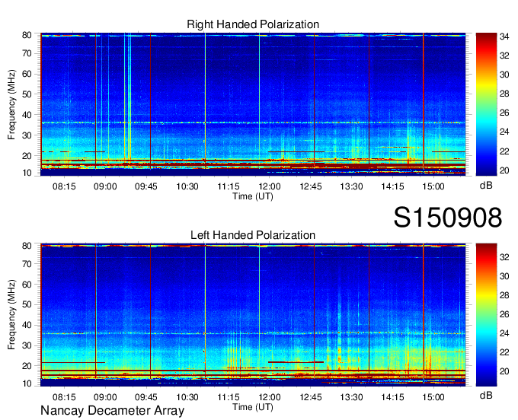The height and width of the screenshot is (420, 518).
Task: Click the 10:30 tick label on top plot
Action: pyautogui.click(x=187, y=186)
